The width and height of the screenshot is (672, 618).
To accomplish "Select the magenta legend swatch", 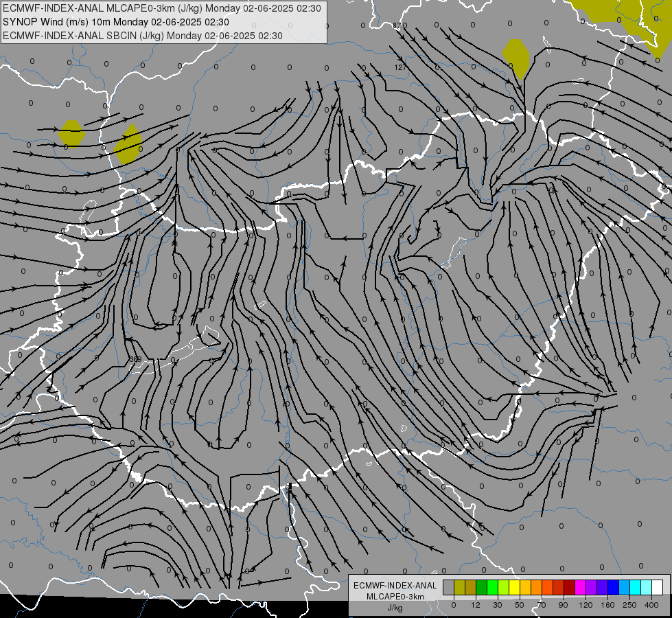I will click(581, 587).
